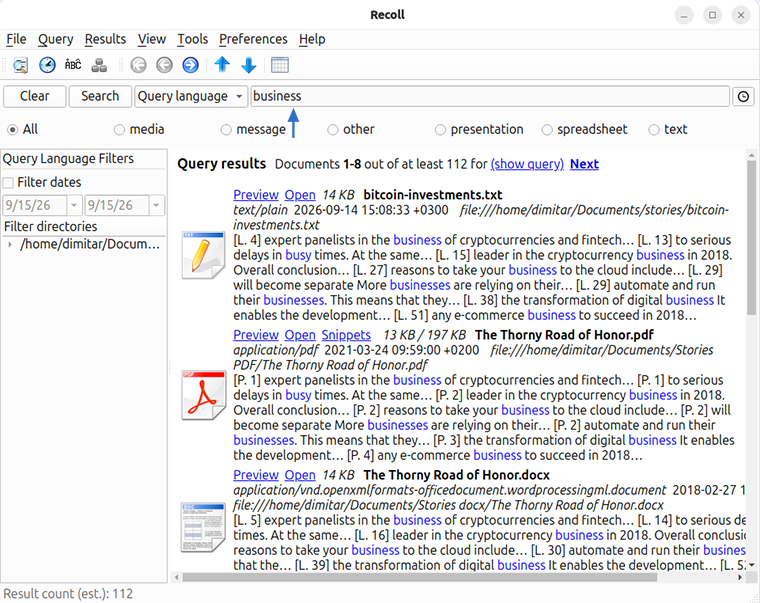Preview The Thorny Road of Honor.pdf
This screenshot has height=603, width=760.
click(256, 335)
